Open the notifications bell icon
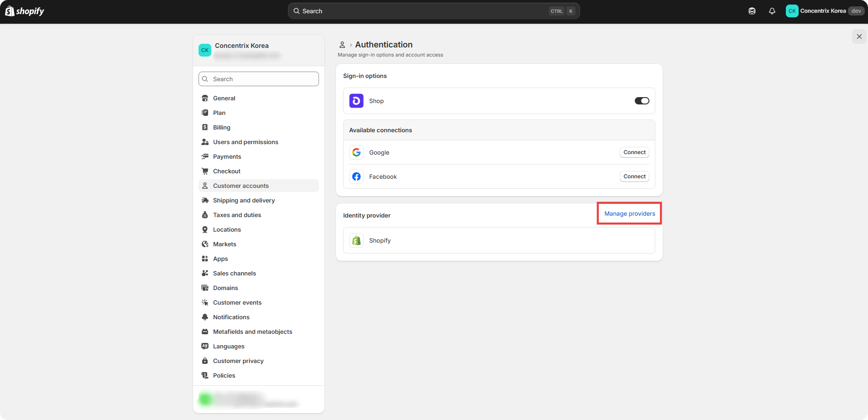868x420 pixels. coord(772,11)
